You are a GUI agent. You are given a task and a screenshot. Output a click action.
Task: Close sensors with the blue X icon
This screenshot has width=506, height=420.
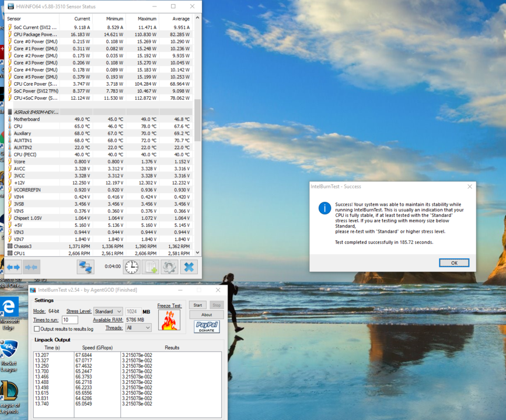coord(189,267)
